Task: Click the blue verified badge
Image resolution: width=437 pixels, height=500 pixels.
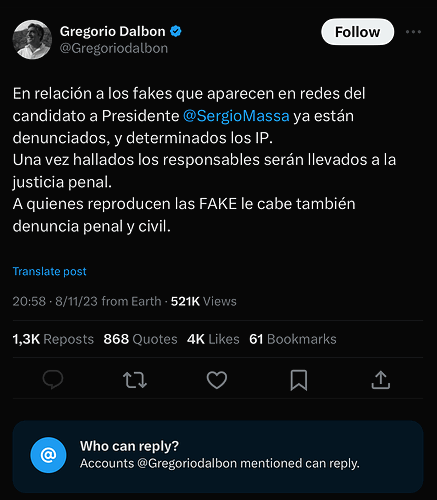Action: tap(176, 31)
